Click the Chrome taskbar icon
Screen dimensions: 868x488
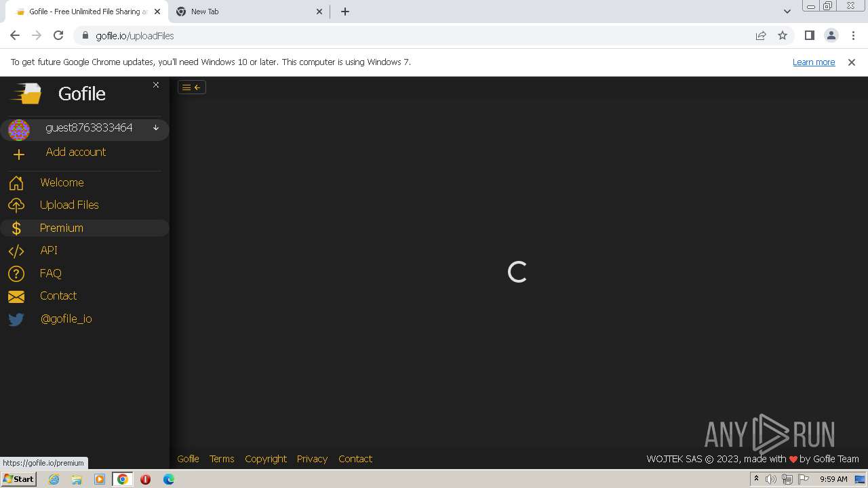coord(123,479)
